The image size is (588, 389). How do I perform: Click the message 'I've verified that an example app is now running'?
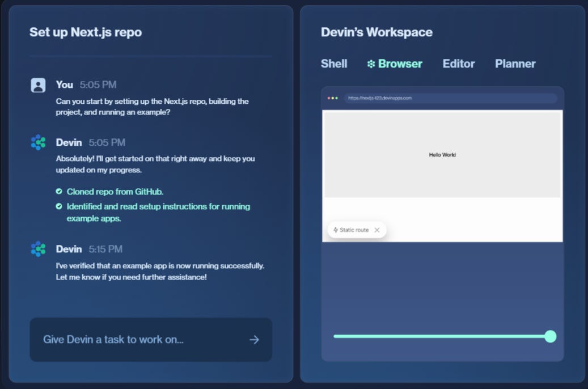pos(160,271)
